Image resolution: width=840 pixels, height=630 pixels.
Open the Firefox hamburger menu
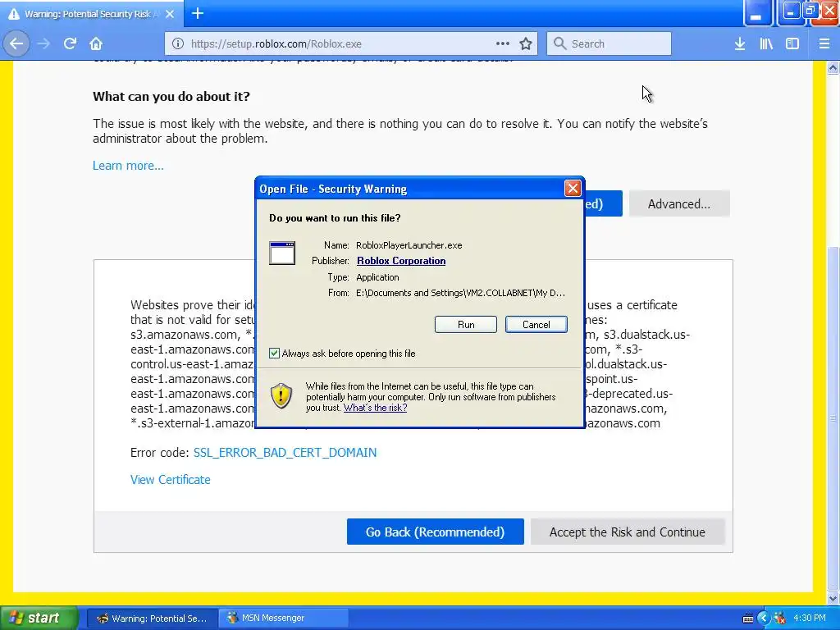(x=824, y=43)
